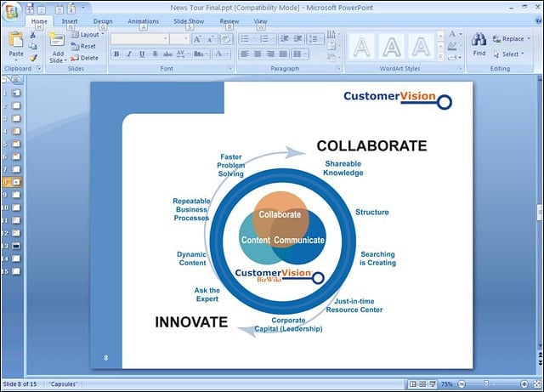Zoom out with the minus button
This screenshot has width=544, height=392.
click(x=462, y=384)
